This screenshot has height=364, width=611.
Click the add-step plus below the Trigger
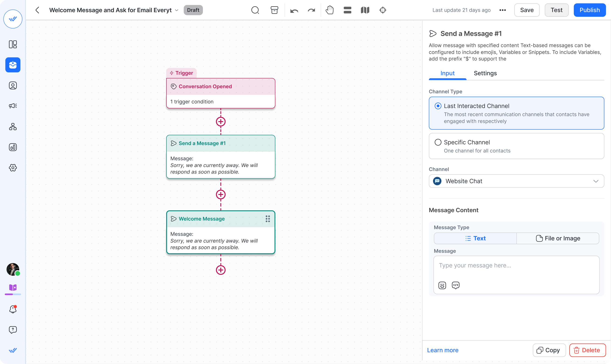(221, 121)
